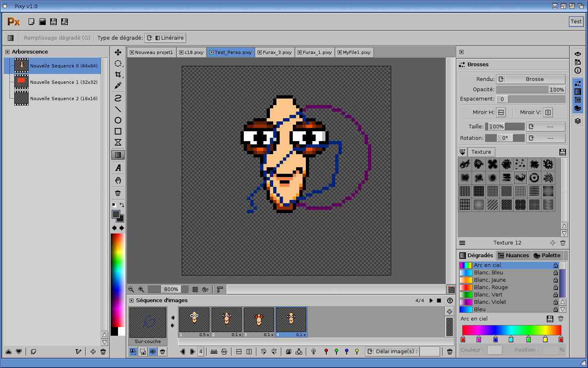Image resolution: width=588 pixels, height=368 pixels.
Task: Select the text tool
Action: pyautogui.click(x=118, y=168)
